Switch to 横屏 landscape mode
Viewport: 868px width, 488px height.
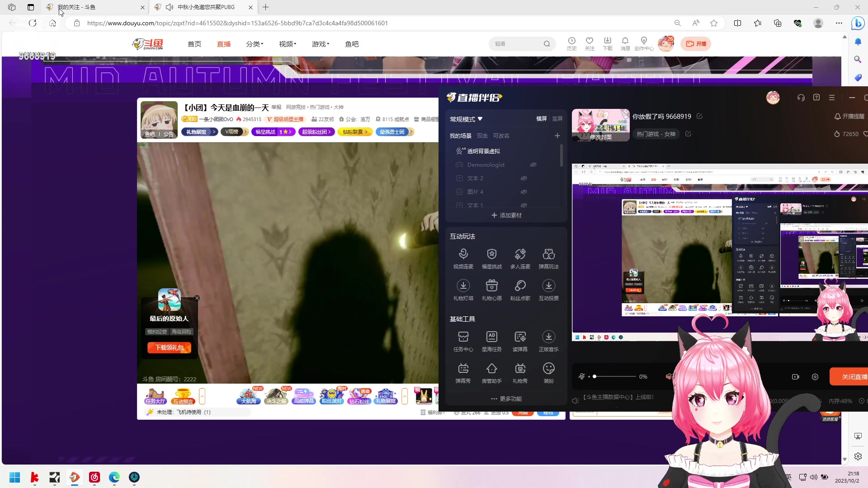coord(541,119)
